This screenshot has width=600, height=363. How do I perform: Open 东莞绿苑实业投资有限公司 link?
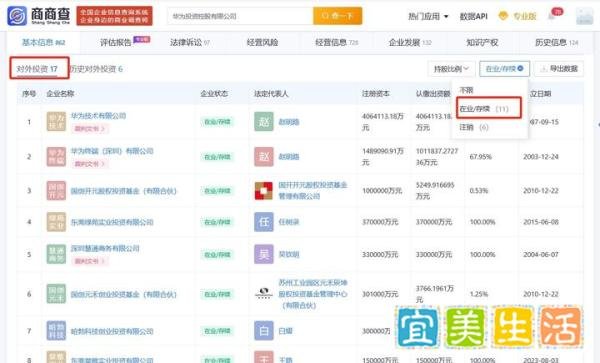coord(112,222)
